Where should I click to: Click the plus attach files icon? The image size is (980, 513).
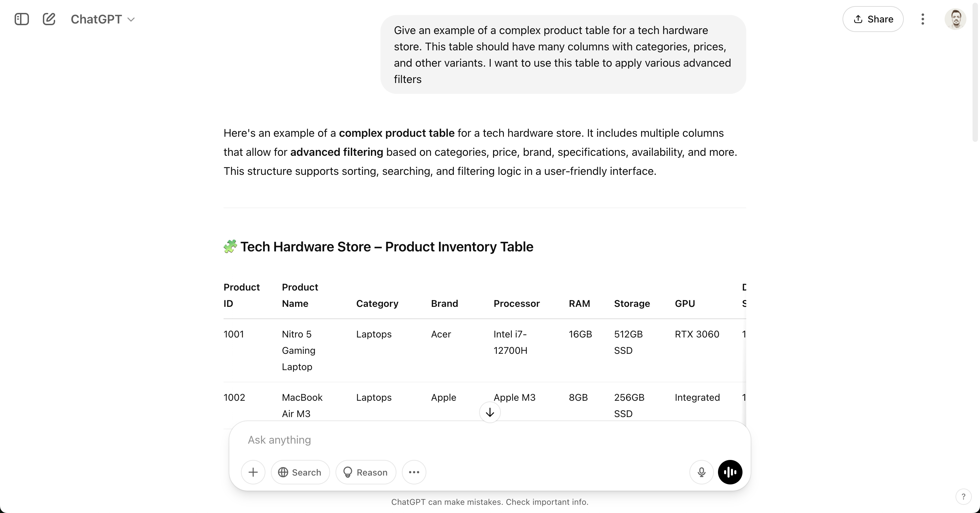[253, 472]
